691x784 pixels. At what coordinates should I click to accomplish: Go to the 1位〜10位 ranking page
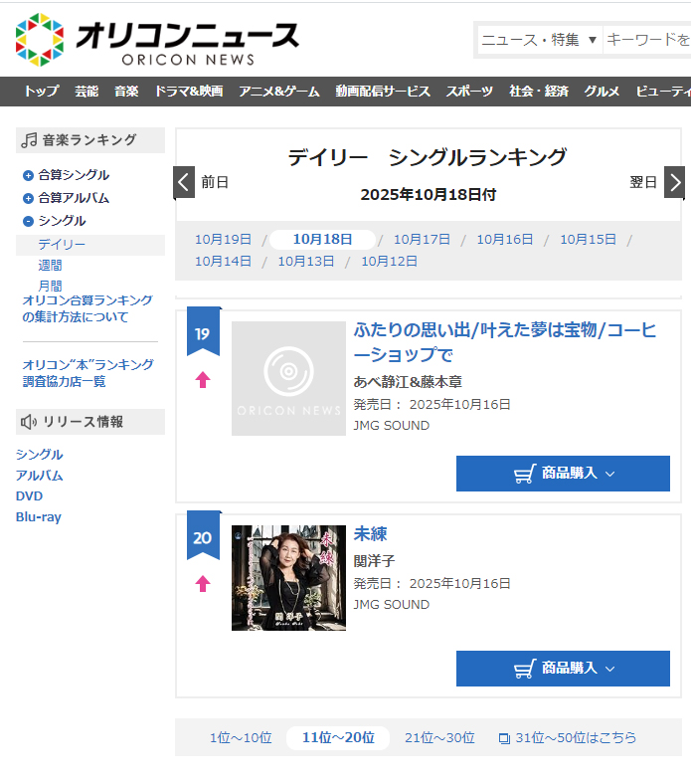click(240, 738)
